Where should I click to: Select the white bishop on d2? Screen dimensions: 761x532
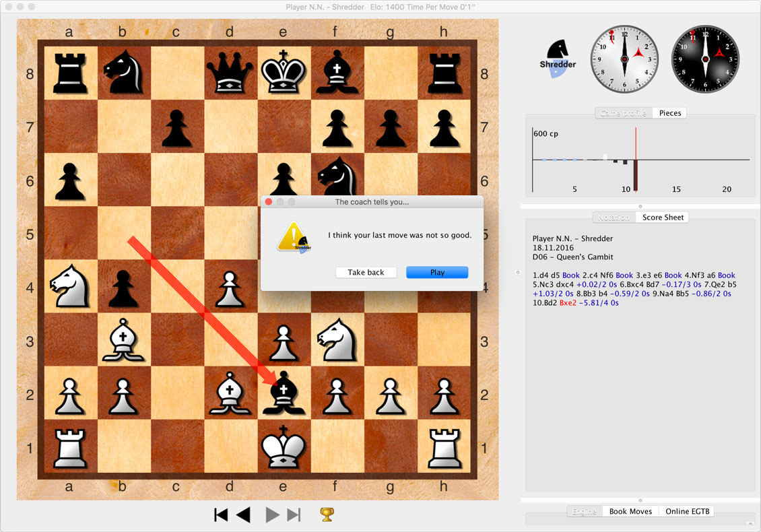[230, 394]
